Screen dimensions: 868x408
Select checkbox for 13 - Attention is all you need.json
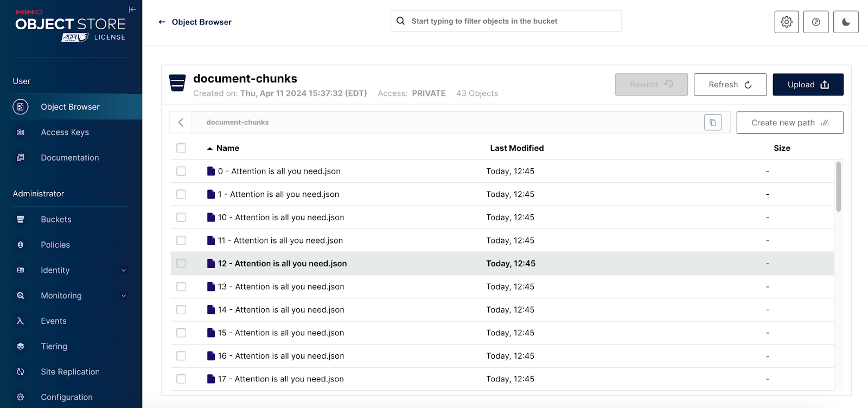click(181, 286)
